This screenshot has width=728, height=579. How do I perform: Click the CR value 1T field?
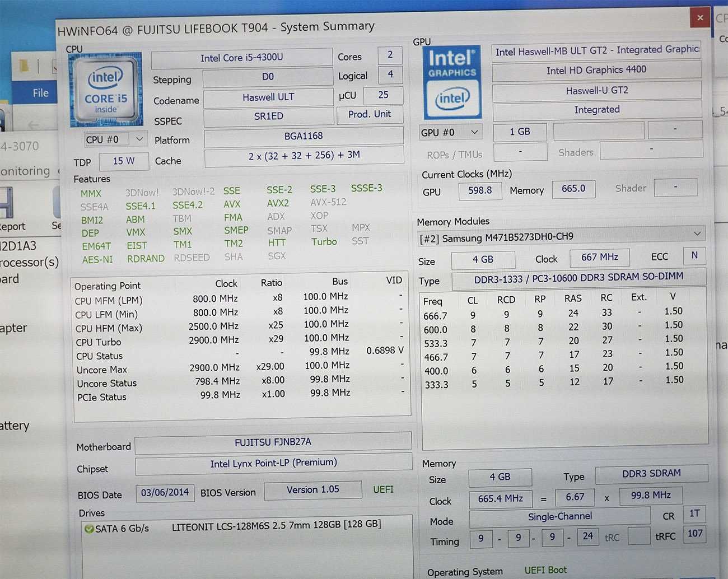(694, 513)
